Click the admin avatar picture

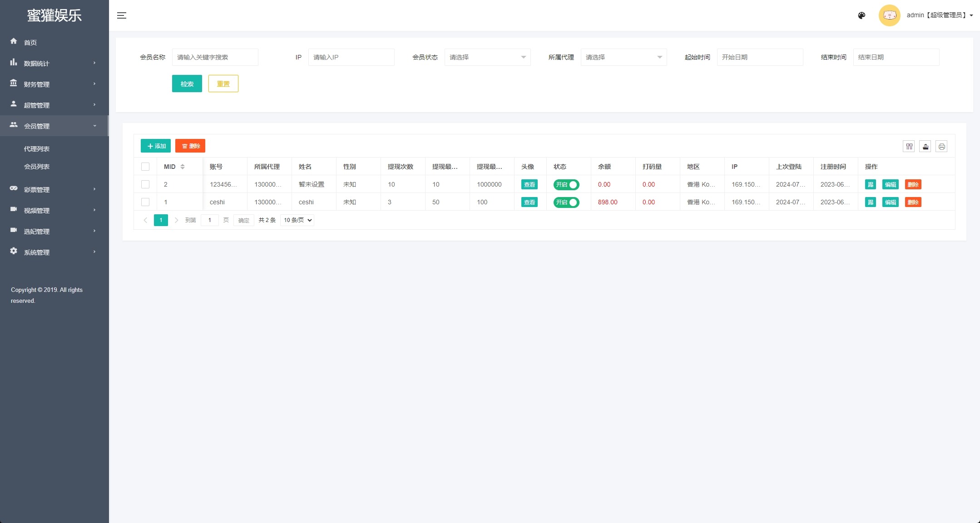point(889,15)
